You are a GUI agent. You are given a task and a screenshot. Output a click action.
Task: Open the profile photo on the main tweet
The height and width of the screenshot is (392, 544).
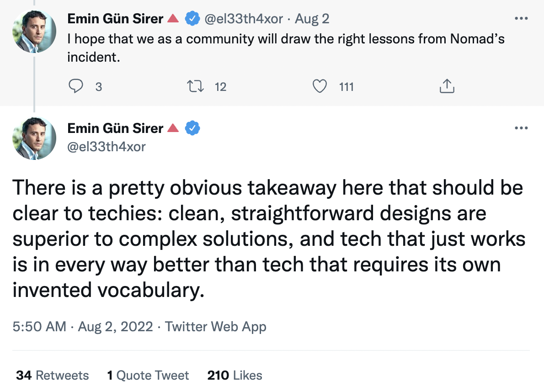(34, 137)
